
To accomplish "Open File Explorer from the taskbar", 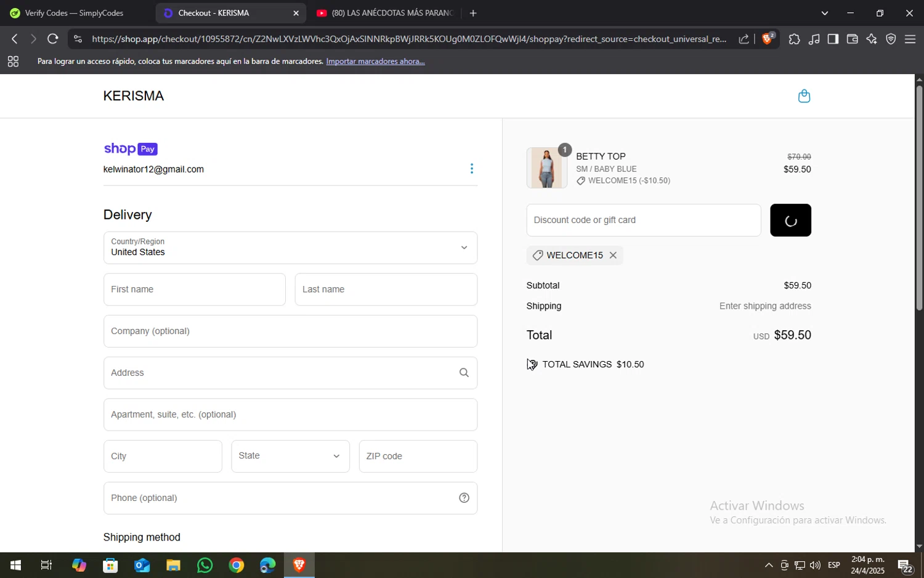I will coord(173,565).
